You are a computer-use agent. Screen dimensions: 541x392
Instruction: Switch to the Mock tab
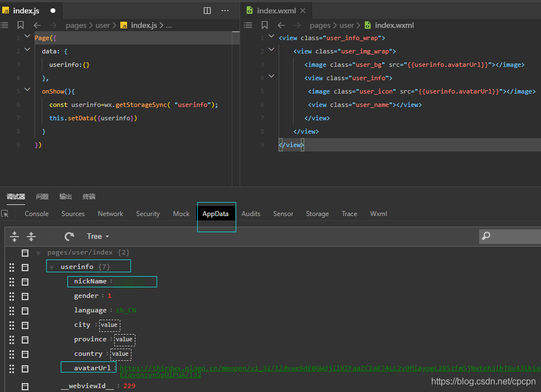[181, 214]
